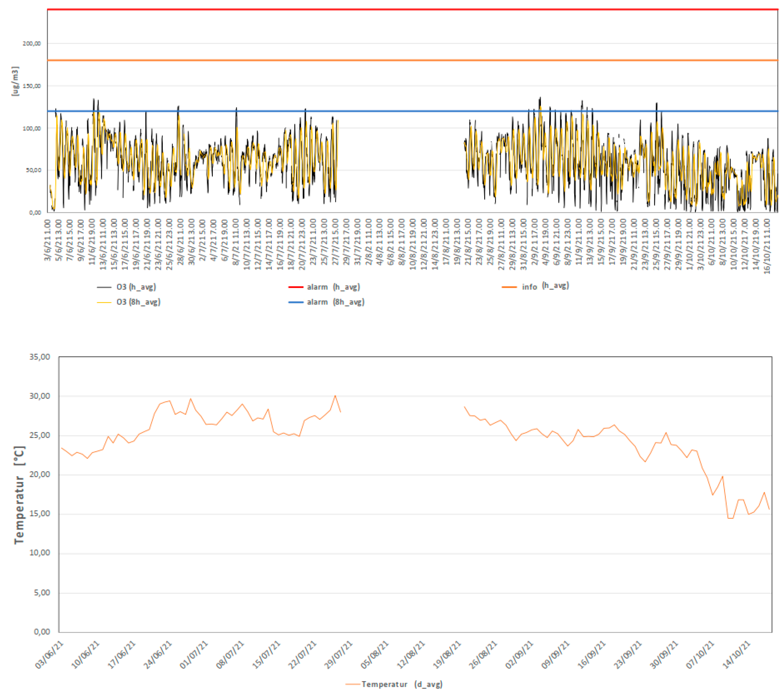Select the alarm (h_avg) legend entry
The width and height of the screenshot is (784, 699).
[333, 287]
